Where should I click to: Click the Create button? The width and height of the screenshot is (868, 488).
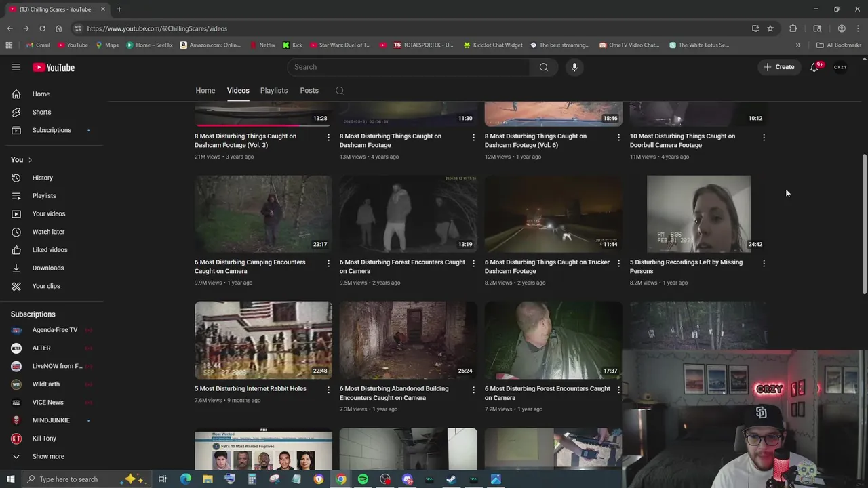coord(778,67)
